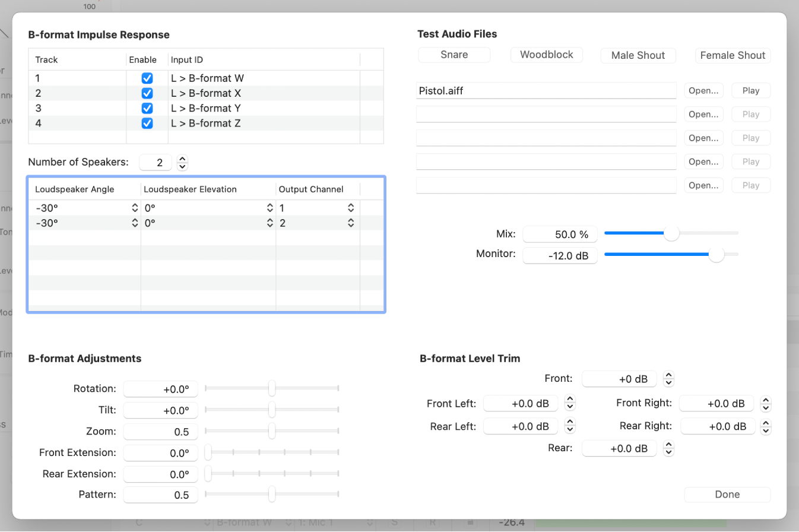Click the Monitor level slider knob
This screenshot has height=532, width=799.
coord(716,254)
